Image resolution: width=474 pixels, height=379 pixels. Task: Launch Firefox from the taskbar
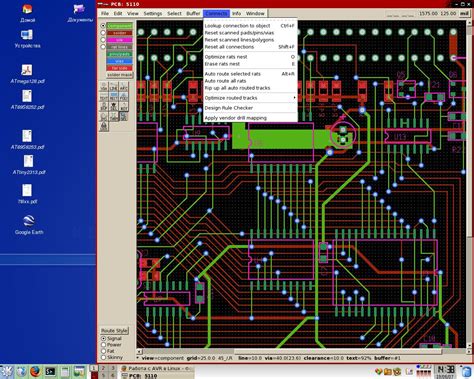pyautogui.click(x=35, y=371)
